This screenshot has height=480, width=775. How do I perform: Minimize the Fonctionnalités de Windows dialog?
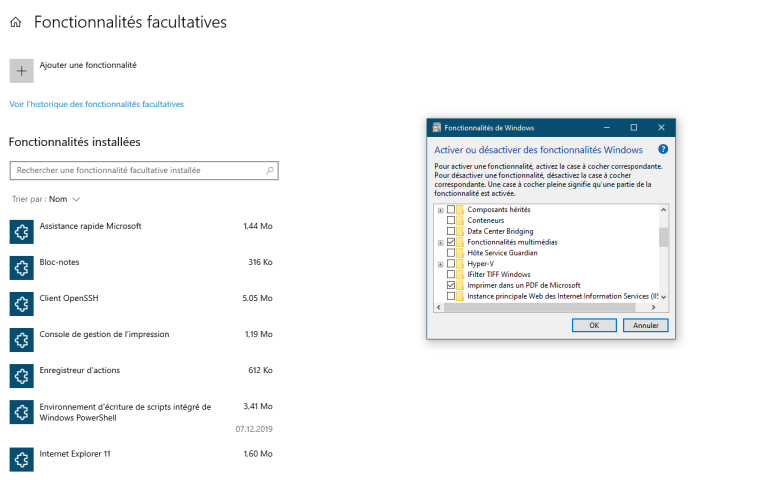point(606,128)
